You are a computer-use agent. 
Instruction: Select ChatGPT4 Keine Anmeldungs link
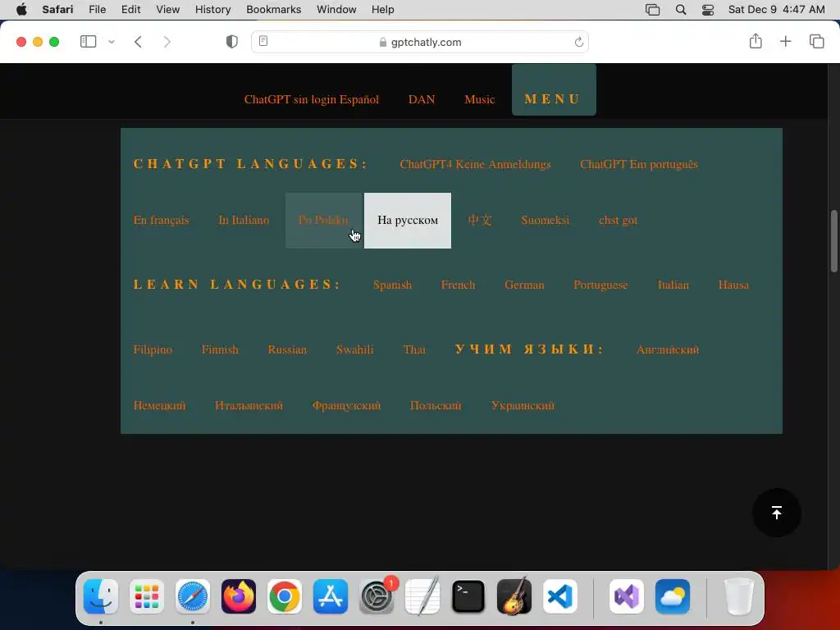point(475,164)
